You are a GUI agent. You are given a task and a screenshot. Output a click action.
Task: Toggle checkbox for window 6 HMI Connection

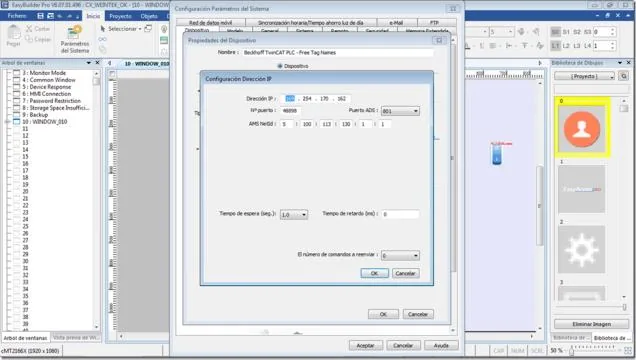[17, 94]
